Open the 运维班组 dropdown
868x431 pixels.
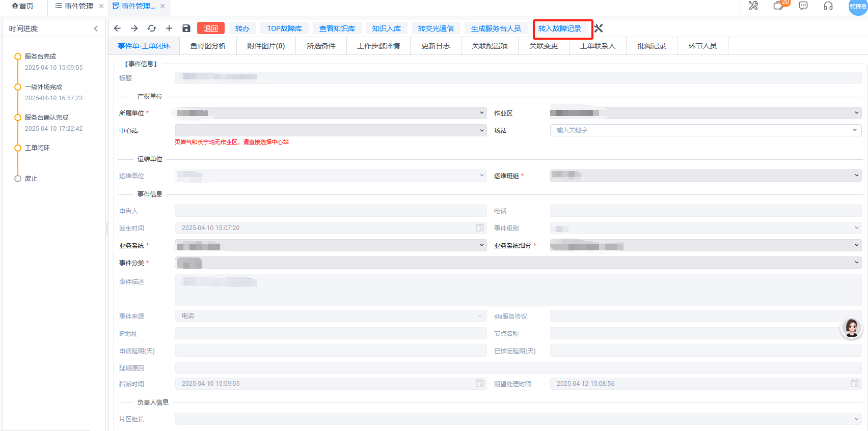(706, 176)
